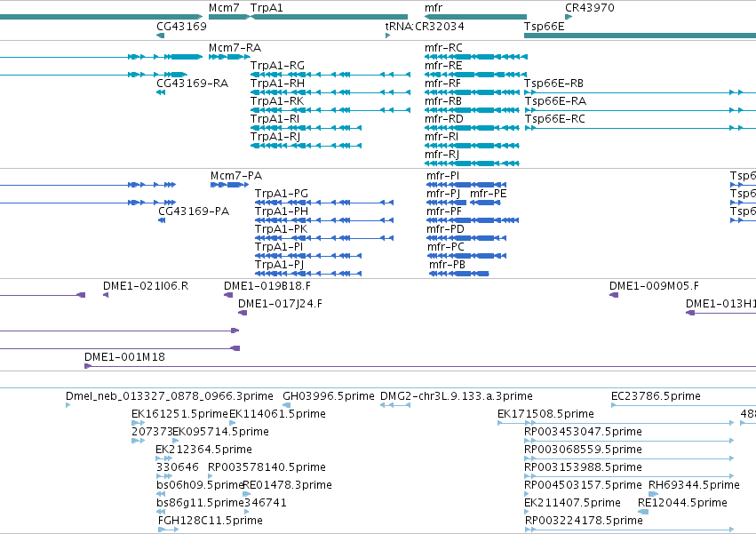Select the TrpA1 gene span bar
This screenshot has width=756, height=534.
(x=330, y=17)
